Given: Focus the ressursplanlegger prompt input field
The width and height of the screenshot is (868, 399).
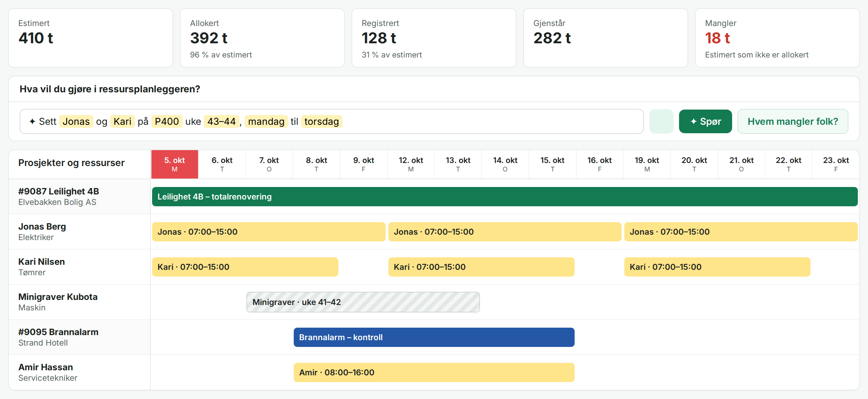Looking at the screenshot, I should (332, 121).
